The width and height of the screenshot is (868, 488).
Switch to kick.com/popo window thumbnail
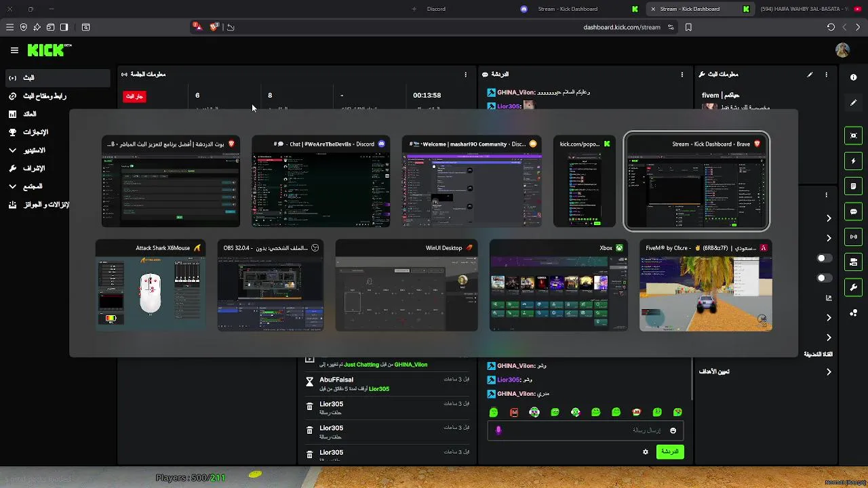(x=584, y=182)
